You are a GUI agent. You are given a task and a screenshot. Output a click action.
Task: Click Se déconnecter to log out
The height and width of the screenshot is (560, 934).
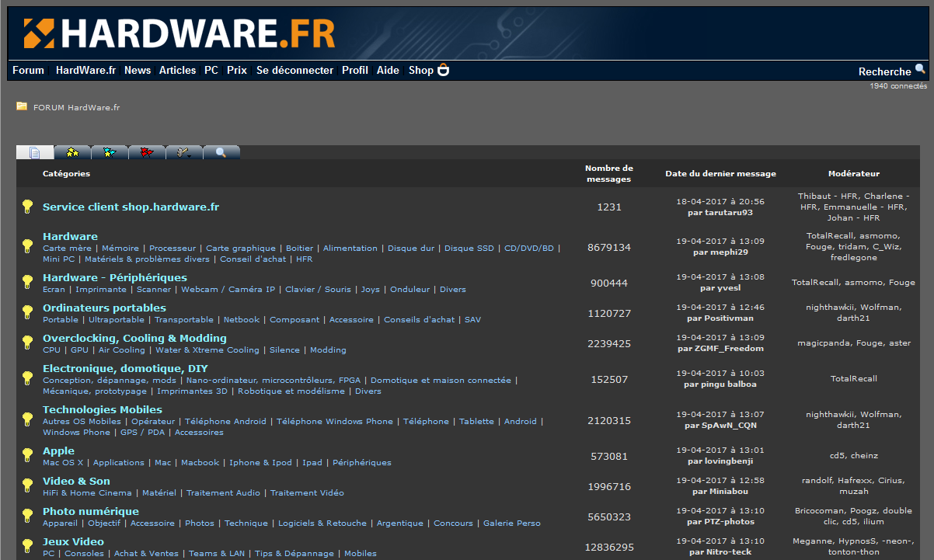coord(294,70)
